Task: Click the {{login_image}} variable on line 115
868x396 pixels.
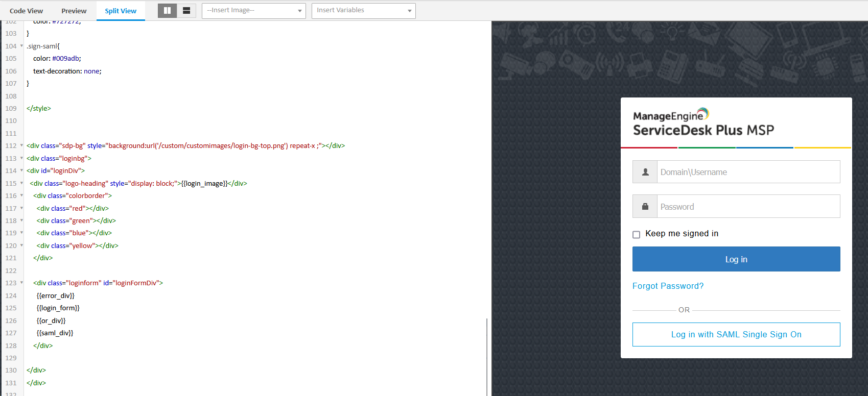Action: pyautogui.click(x=204, y=183)
